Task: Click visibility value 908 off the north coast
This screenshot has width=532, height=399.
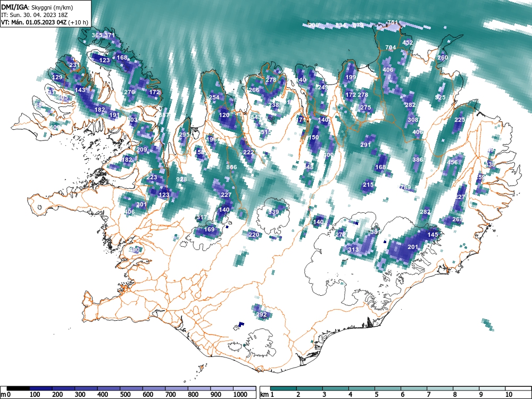Action: click(313, 25)
